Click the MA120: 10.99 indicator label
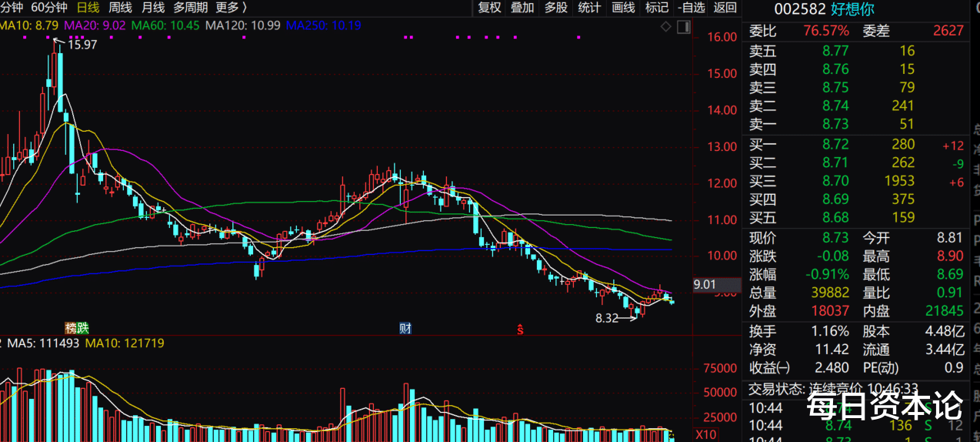Viewport: 980px width, 442px height. tap(243, 25)
